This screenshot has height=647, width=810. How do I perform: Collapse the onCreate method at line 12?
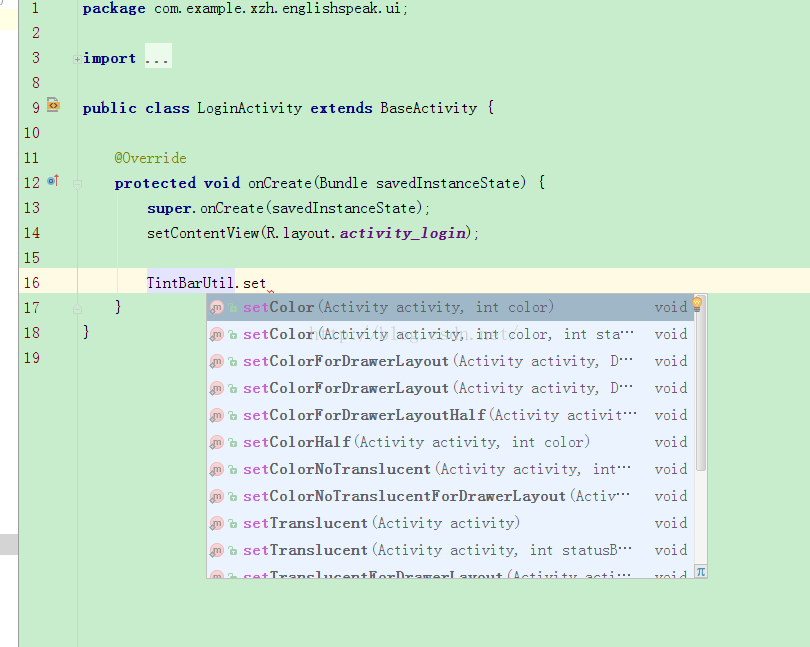pyautogui.click(x=77, y=184)
